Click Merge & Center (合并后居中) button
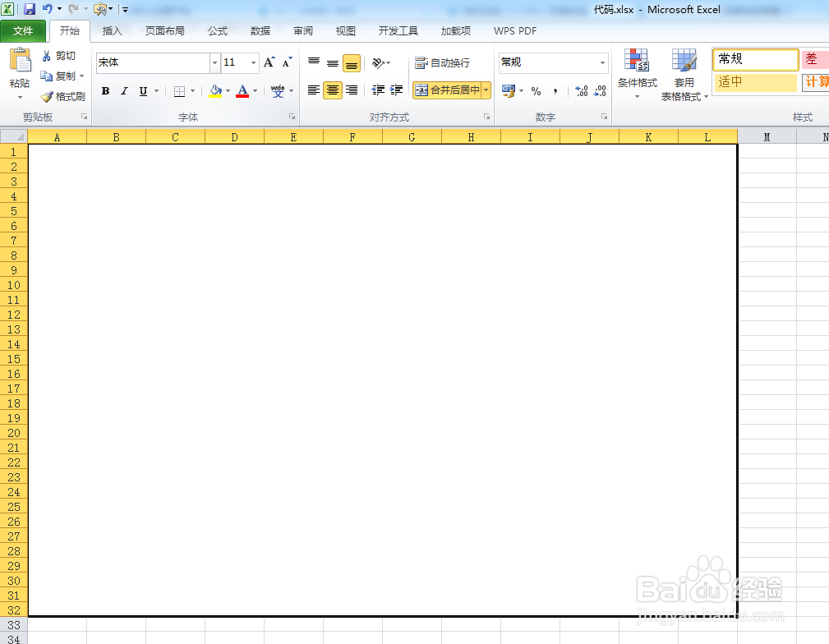This screenshot has width=829, height=644. [x=447, y=90]
